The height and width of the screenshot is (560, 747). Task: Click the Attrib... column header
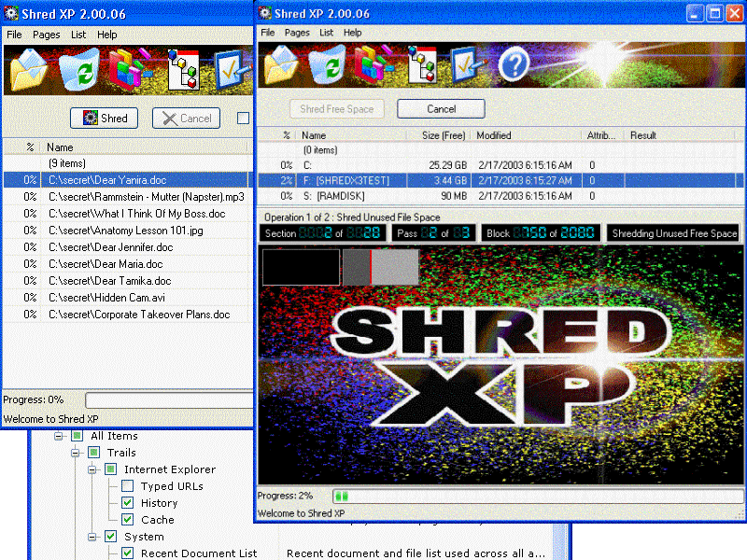coord(601,135)
